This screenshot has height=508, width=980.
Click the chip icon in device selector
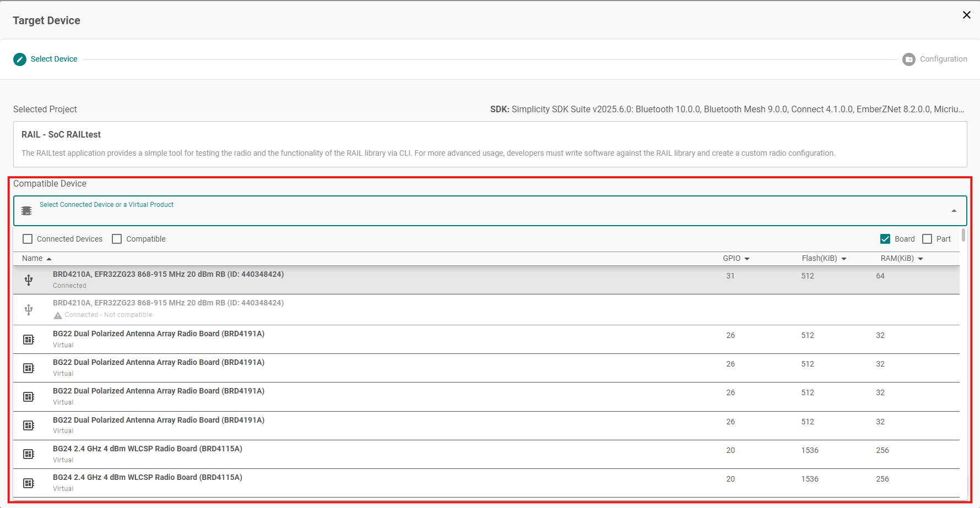[26, 211]
